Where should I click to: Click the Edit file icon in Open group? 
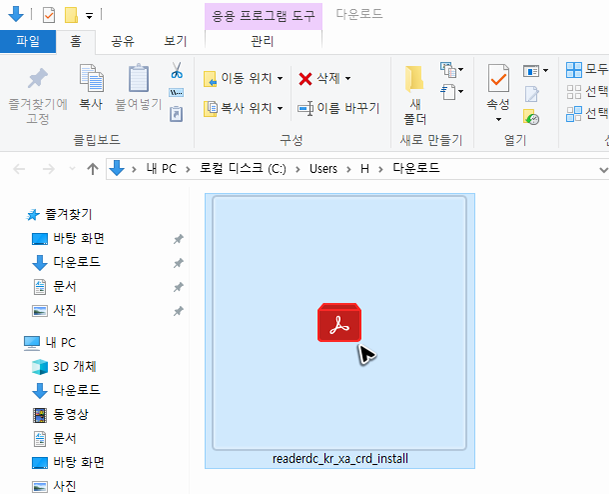[532, 94]
